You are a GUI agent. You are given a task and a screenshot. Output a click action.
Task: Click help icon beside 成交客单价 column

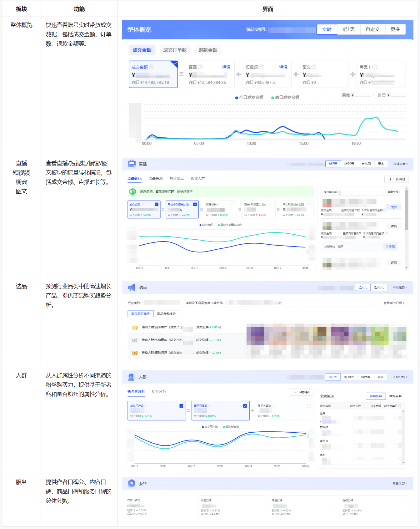[x=400, y=405]
